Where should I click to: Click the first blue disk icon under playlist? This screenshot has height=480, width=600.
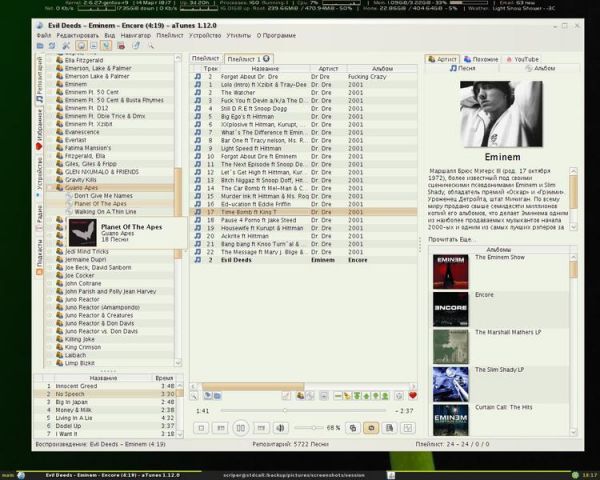tap(208, 396)
